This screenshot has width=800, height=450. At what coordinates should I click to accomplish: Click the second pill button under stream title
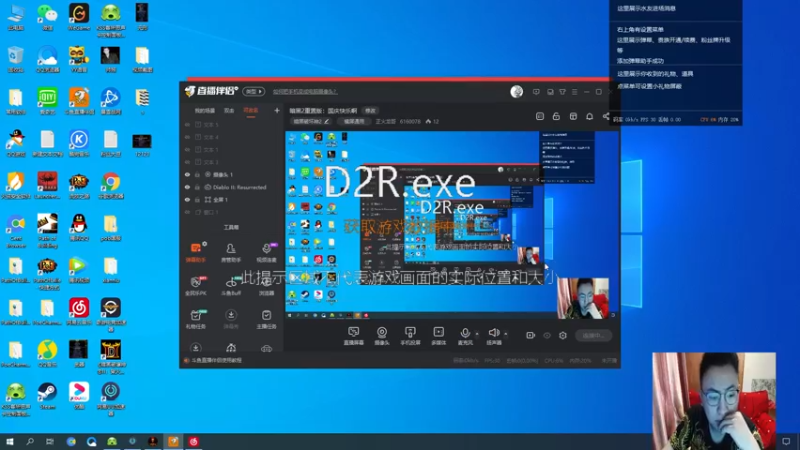click(x=354, y=121)
